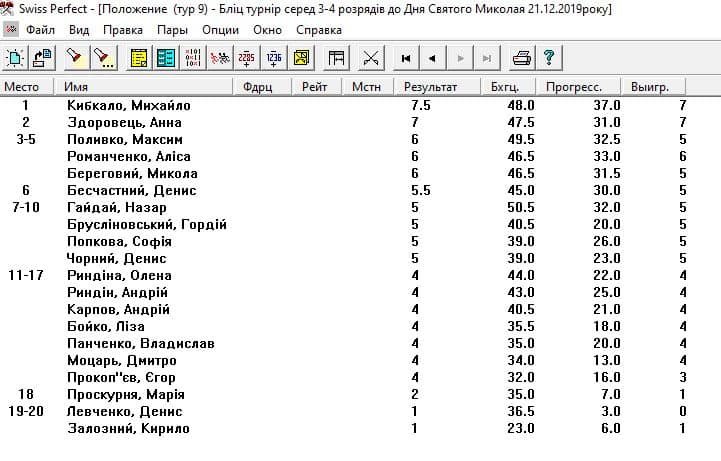721x461 pixels.
Task: Click the New tournament icon
Action: 15,58
